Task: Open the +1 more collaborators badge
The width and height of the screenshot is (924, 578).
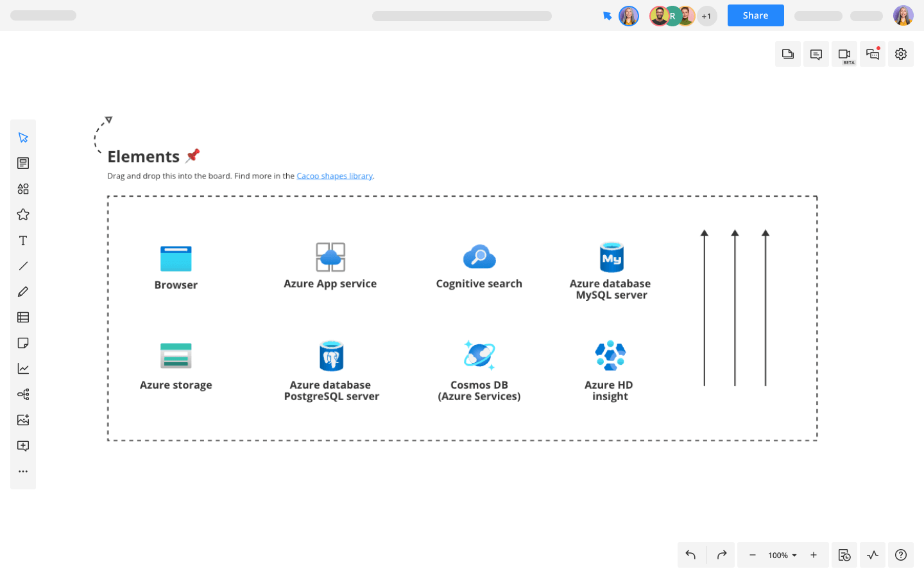Action: pos(706,16)
